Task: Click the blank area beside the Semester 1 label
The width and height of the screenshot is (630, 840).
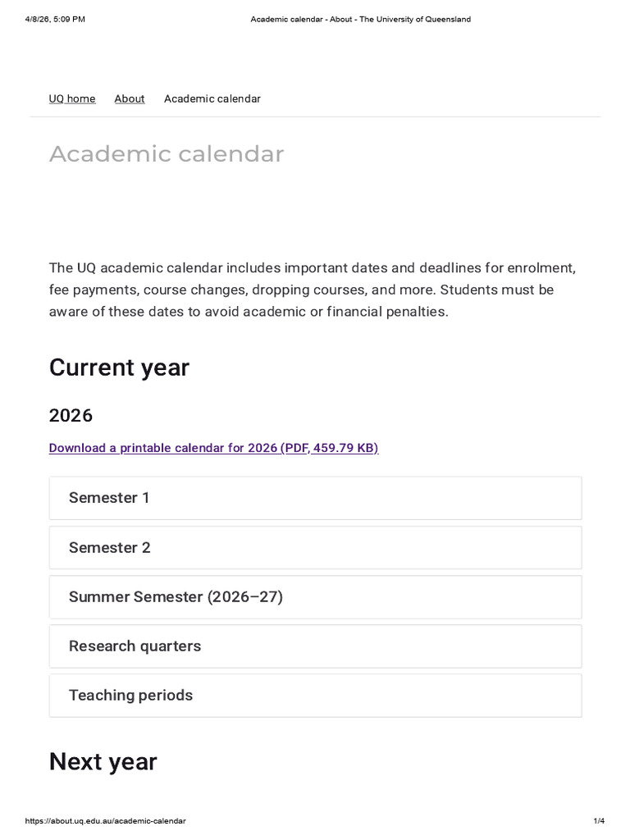Action: (369, 498)
